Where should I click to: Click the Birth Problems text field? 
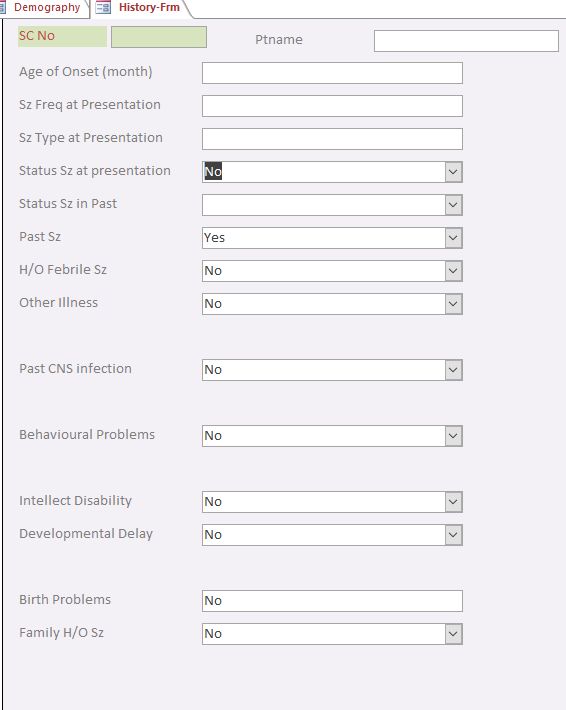(332, 601)
